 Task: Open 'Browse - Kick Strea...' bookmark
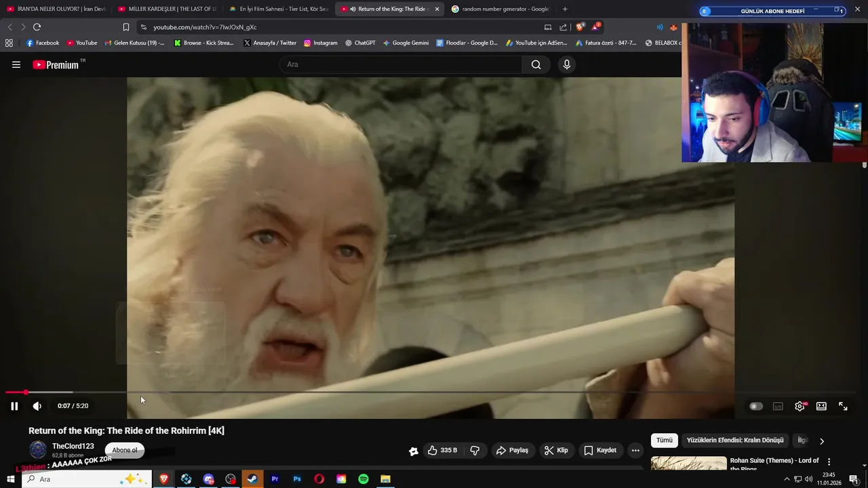pos(203,43)
